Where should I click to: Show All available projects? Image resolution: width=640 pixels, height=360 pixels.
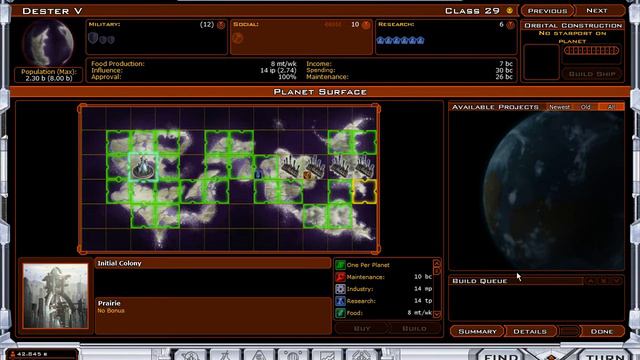pyautogui.click(x=611, y=107)
